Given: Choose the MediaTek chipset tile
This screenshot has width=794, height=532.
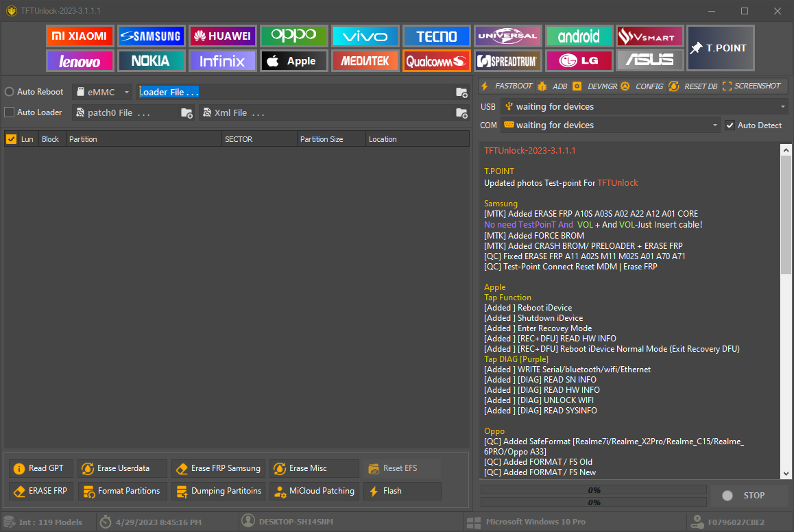Looking at the screenshot, I should 364,61.
